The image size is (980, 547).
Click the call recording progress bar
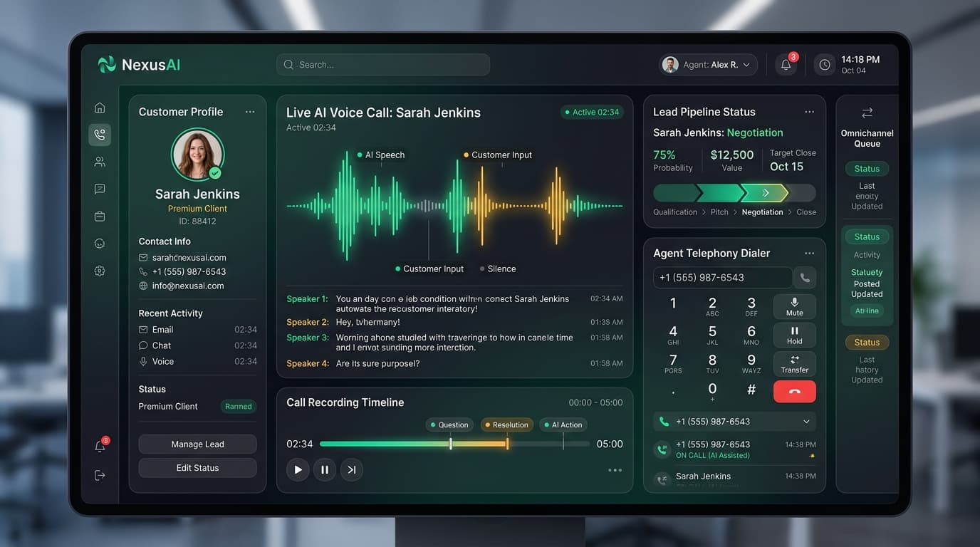tap(454, 444)
